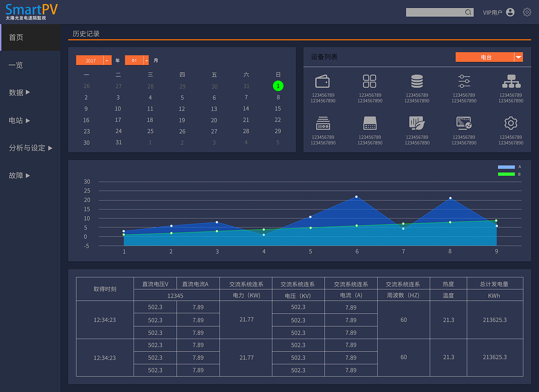Screen dimensions: 539x392
Task: Click series A peak point at x=6
Action: coord(356,196)
